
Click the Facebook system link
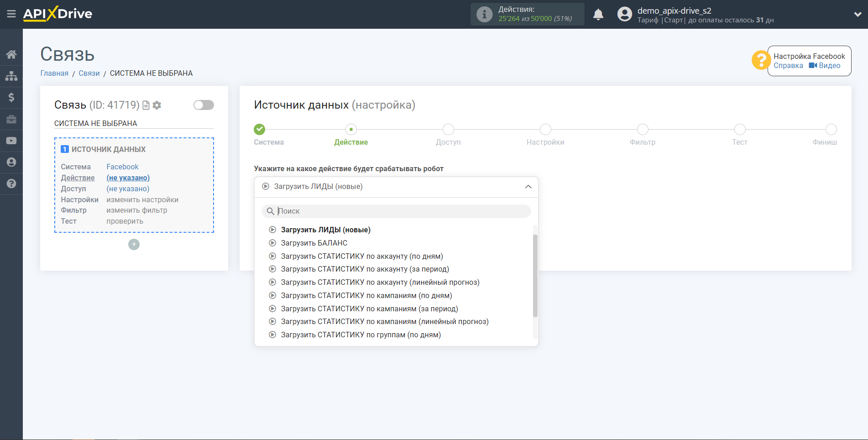point(122,167)
